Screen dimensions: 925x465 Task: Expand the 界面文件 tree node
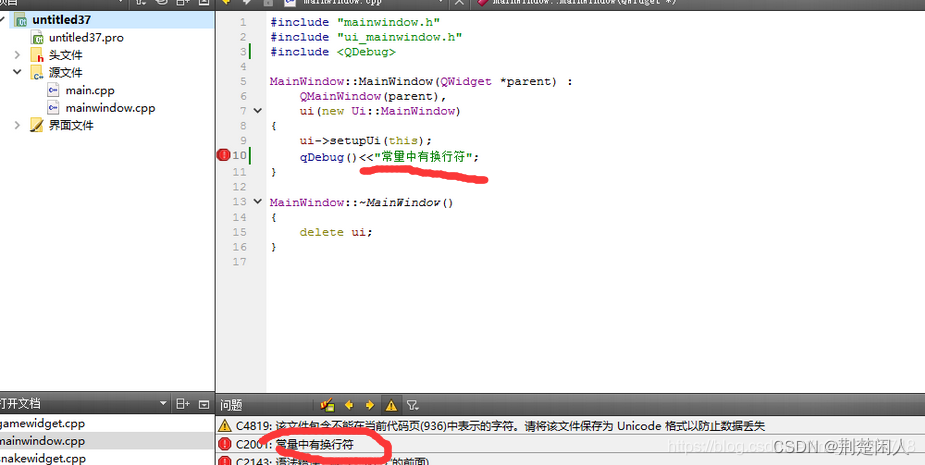coord(17,125)
